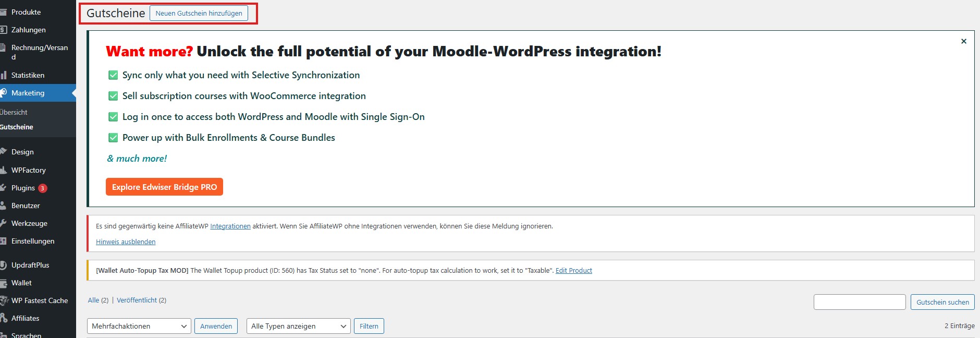Click the Marketing megaphone icon

click(x=3, y=93)
